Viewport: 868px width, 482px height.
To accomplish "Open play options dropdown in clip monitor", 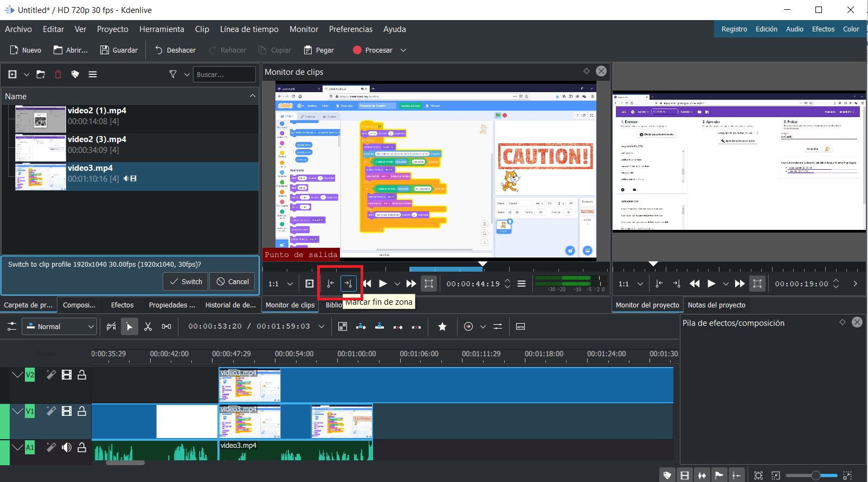I will coord(397,284).
